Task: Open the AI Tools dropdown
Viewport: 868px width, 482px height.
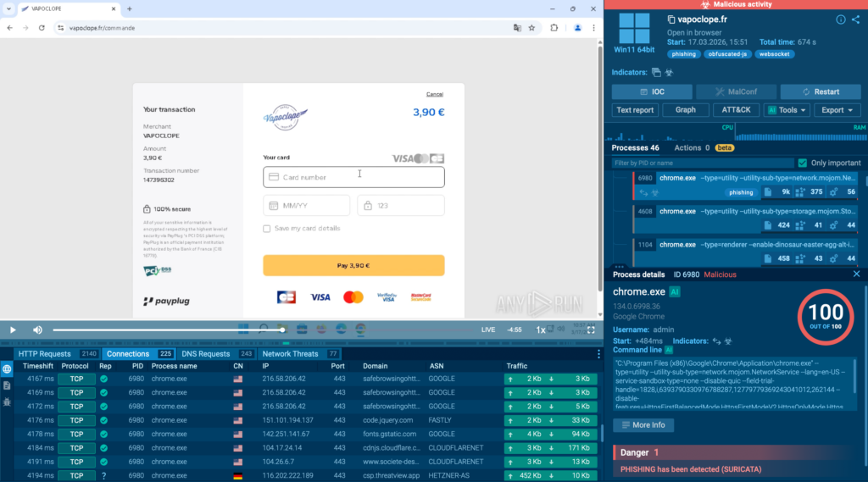Action: (787, 110)
